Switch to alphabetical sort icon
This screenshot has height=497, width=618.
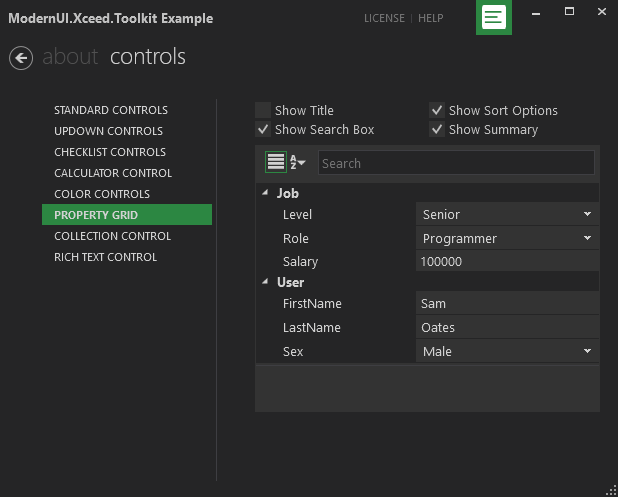(298, 162)
